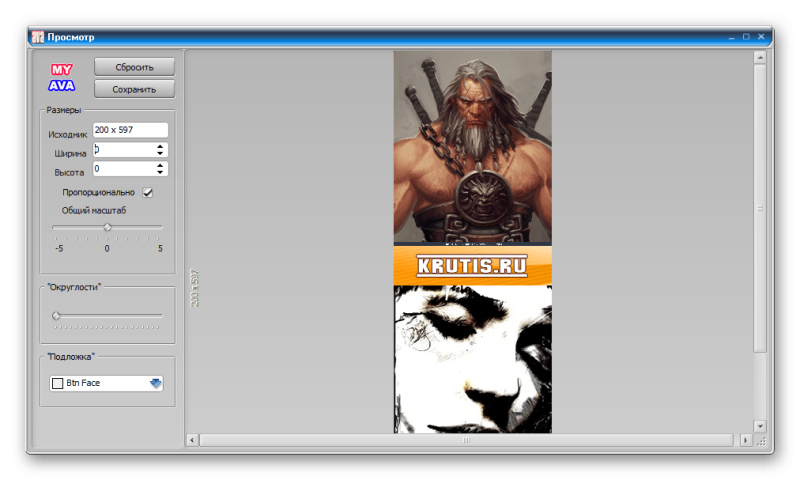Click the Btn Face color swatch
The height and width of the screenshot is (480, 800).
coord(58,383)
